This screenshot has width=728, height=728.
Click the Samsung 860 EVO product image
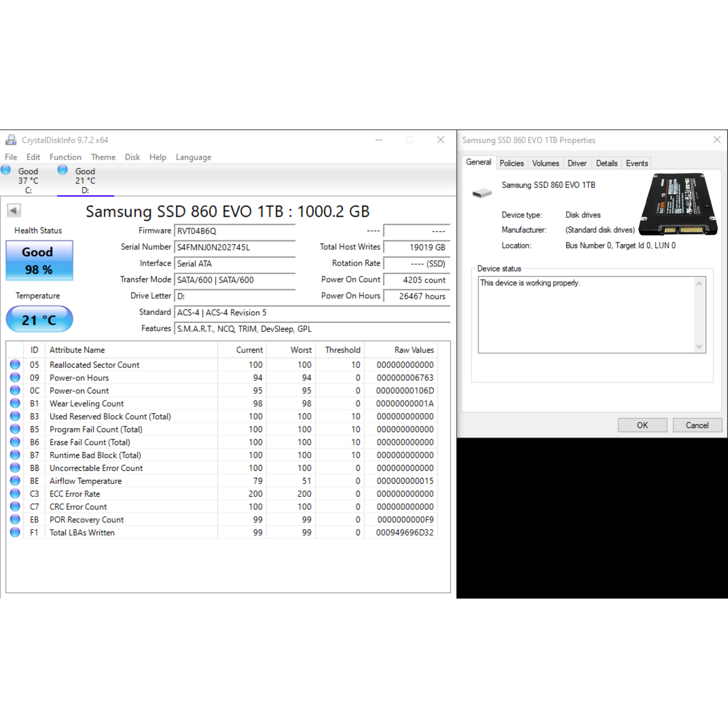tap(678, 204)
